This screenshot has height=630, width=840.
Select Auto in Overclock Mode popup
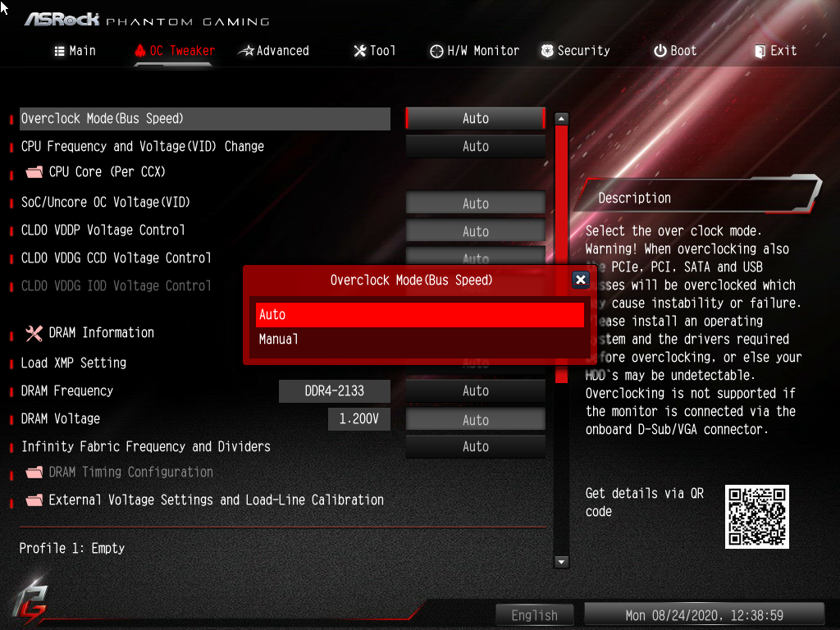tap(420, 315)
